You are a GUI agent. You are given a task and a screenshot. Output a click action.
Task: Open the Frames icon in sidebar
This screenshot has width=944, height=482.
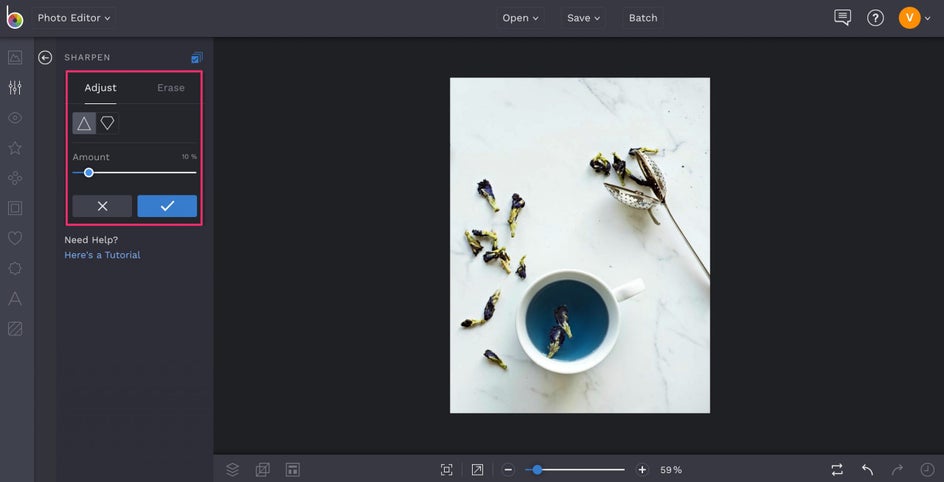click(x=15, y=208)
